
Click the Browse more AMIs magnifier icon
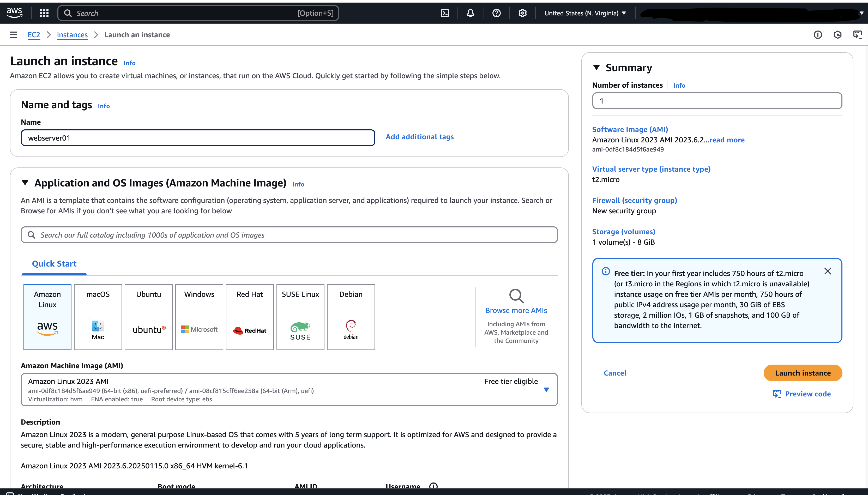click(516, 296)
